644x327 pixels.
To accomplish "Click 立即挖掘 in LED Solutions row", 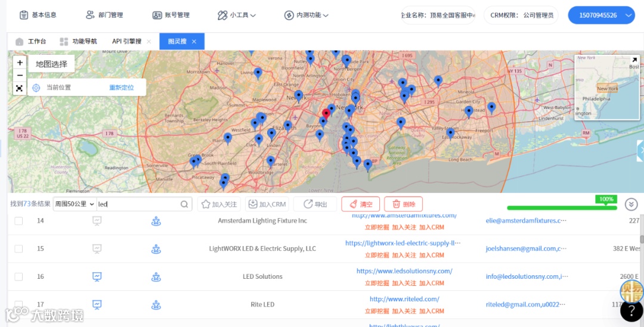I will point(377,283).
